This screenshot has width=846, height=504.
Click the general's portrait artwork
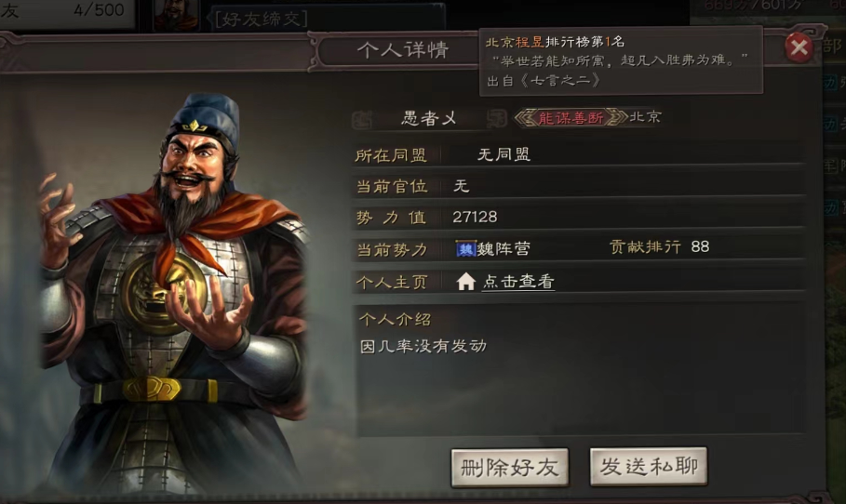(x=175, y=291)
